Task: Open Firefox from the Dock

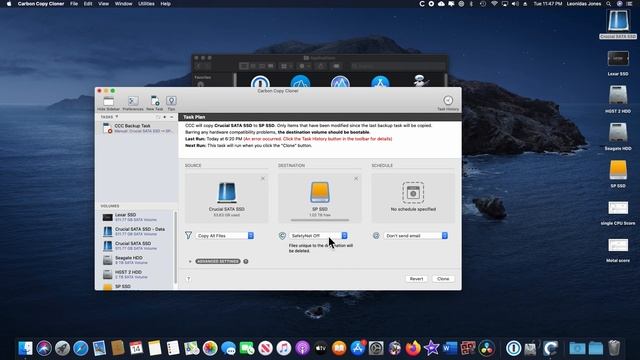Action: click(x=413, y=348)
